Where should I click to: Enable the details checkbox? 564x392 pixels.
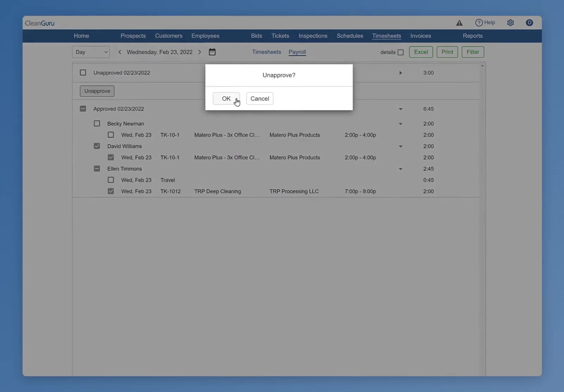[400, 52]
